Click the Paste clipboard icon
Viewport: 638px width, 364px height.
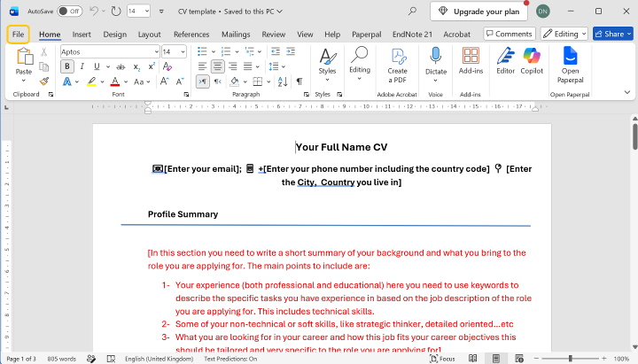point(24,57)
